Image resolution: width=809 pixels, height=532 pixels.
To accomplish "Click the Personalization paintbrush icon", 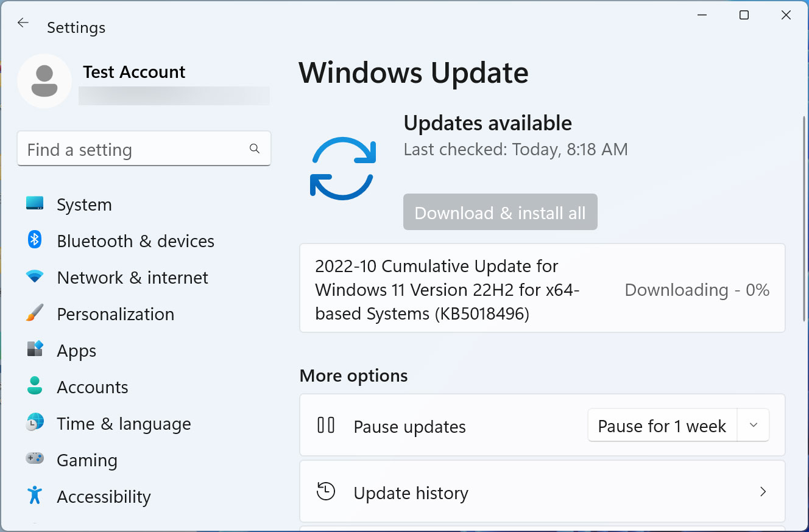I will tap(35, 313).
